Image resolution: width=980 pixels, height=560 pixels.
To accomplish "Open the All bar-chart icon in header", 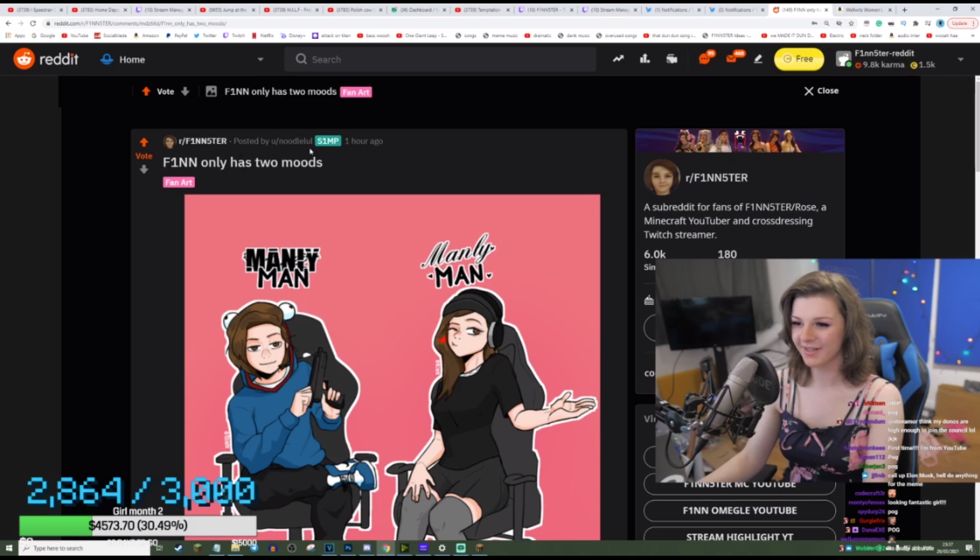I will click(x=645, y=59).
